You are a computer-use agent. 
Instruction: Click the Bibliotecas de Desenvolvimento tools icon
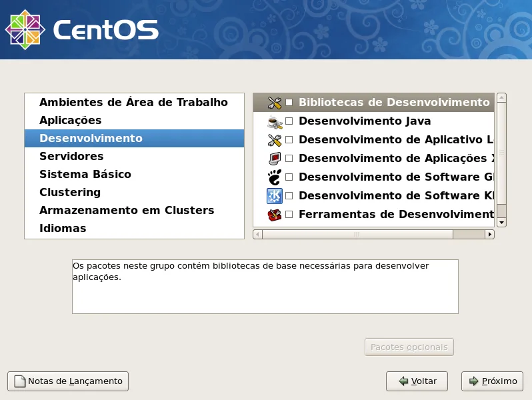[275, 103]
